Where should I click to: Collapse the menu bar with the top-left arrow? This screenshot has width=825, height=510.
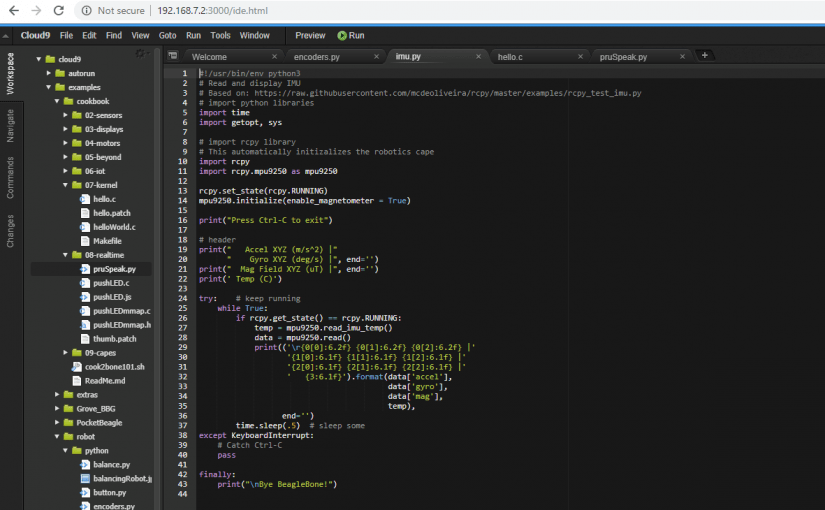pos(5,36)
